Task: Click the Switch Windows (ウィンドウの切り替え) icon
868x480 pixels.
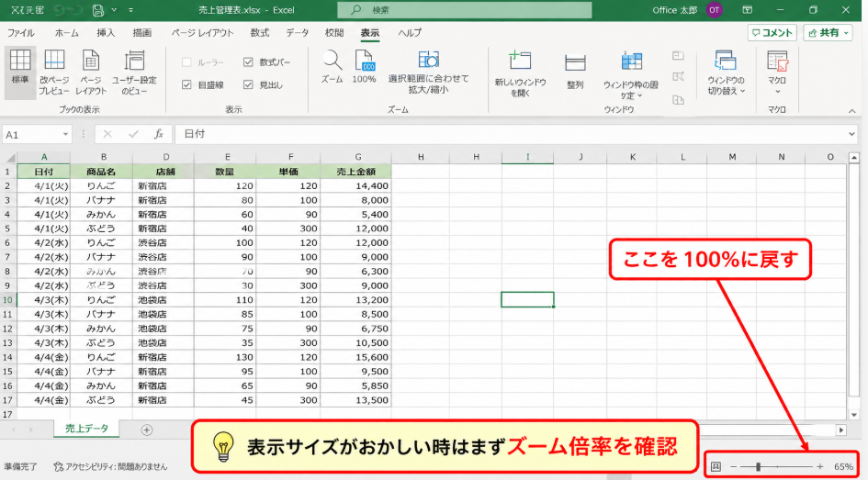Action: [x=726, y=61]
